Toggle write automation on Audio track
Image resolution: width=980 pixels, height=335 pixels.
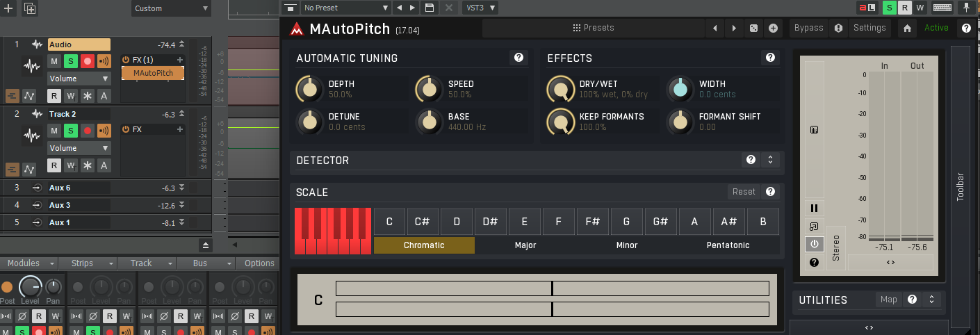[71, 96]
